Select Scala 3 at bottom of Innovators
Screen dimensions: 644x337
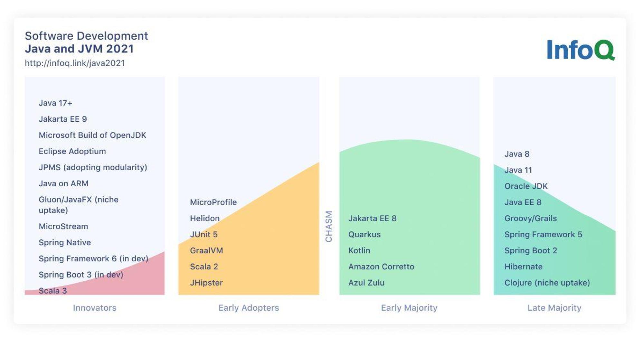point(53,291)
